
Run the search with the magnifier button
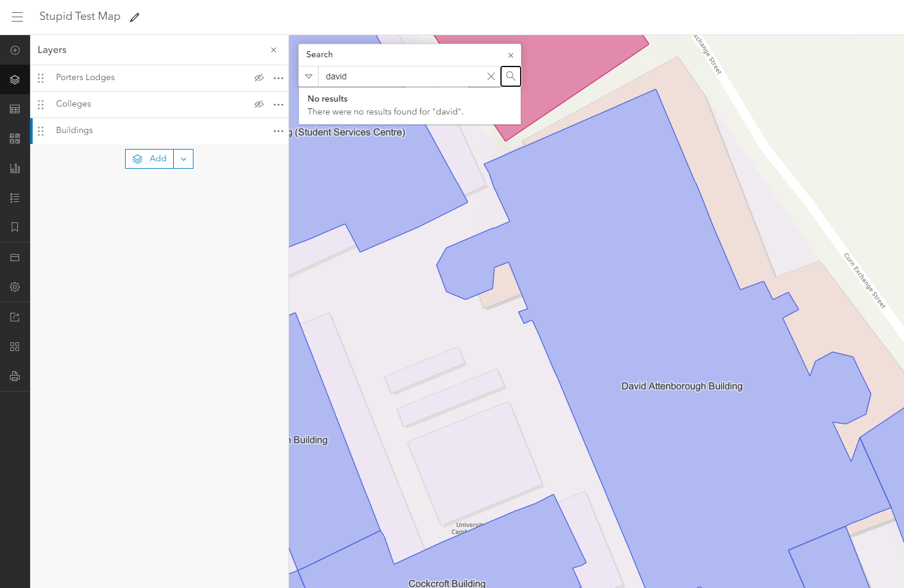(x=510, y=76)
